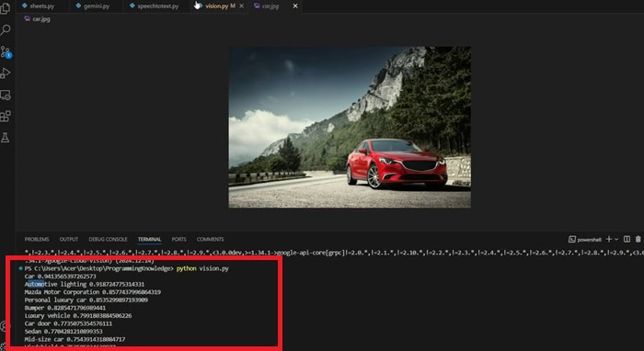Open the Extensions view icon
The height and width of the screenshot is (351, 644).
(x=6, y=117)
